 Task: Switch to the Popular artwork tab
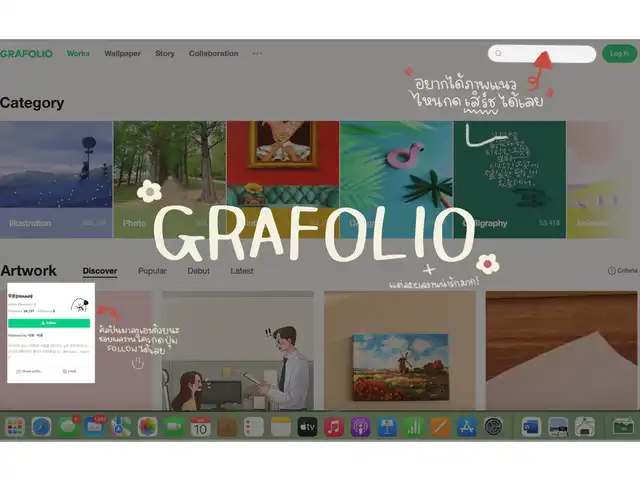[x=152, y=271]
